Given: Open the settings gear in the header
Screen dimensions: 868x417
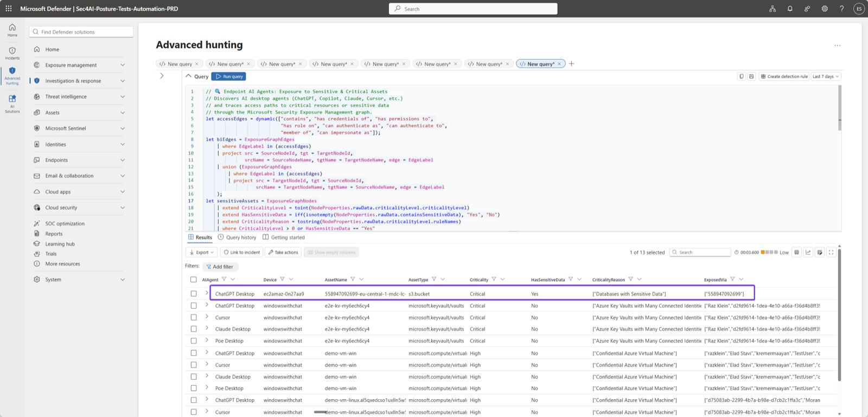Looking at the screenshot, I should 825,9.
